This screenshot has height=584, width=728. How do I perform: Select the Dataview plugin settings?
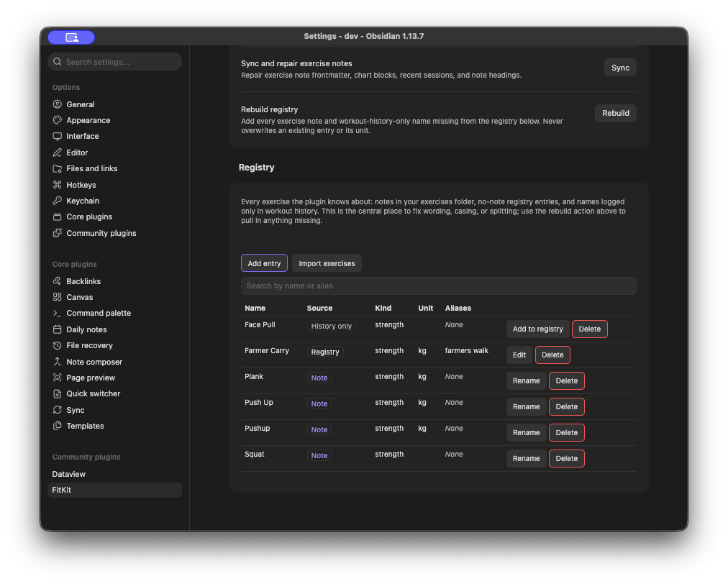pos(114,474)
